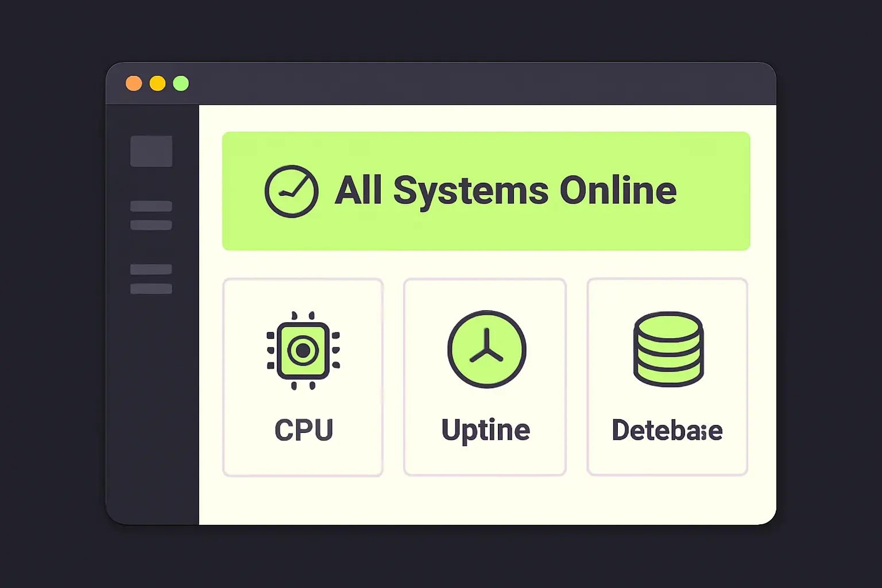Viewport: 882px width, 588px height.
Task: Click the "CPU" label
Action: pyautogui.click(x=304, y=430)
